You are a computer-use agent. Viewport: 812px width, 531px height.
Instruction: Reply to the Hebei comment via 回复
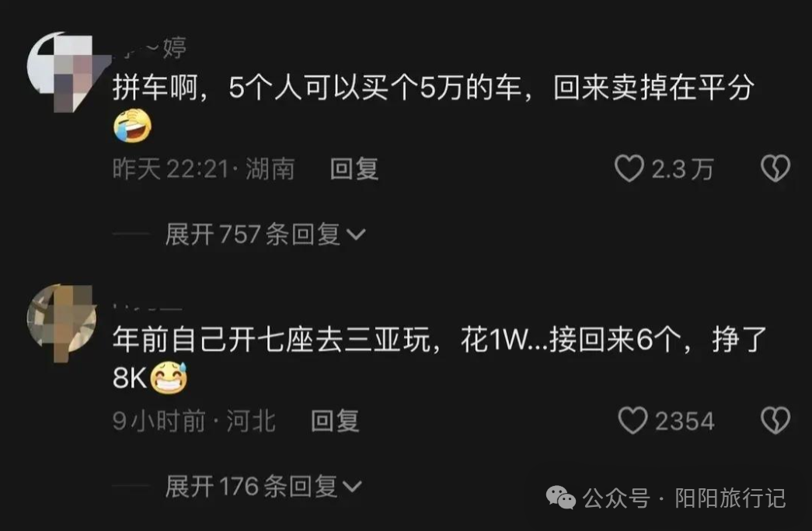point(335,421)
